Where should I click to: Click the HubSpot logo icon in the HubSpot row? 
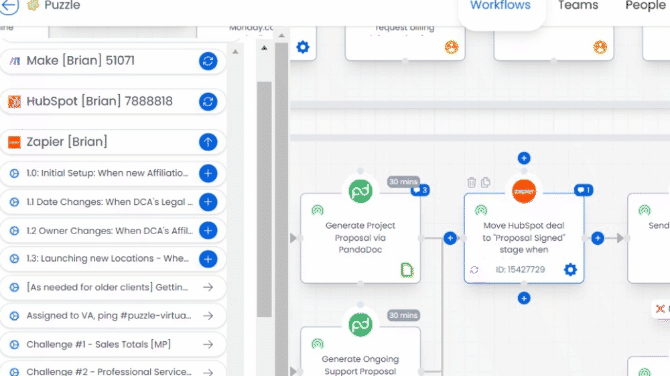pos(15,102)
